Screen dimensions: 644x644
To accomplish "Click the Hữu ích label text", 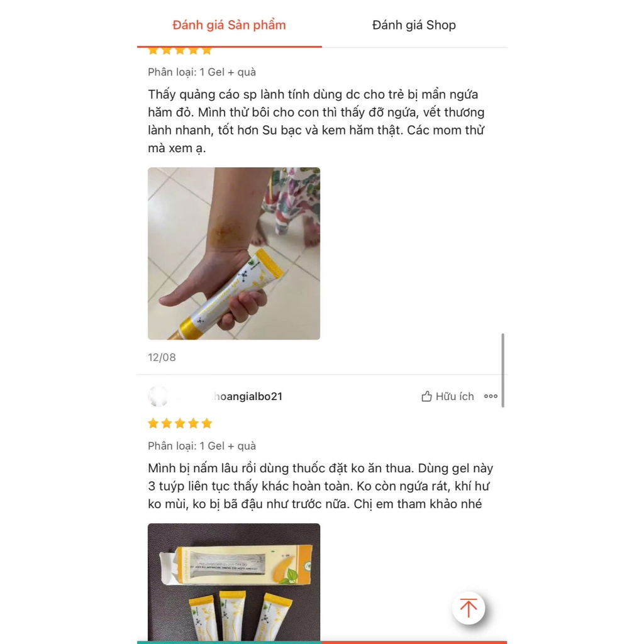I will (x=455, y=396).
